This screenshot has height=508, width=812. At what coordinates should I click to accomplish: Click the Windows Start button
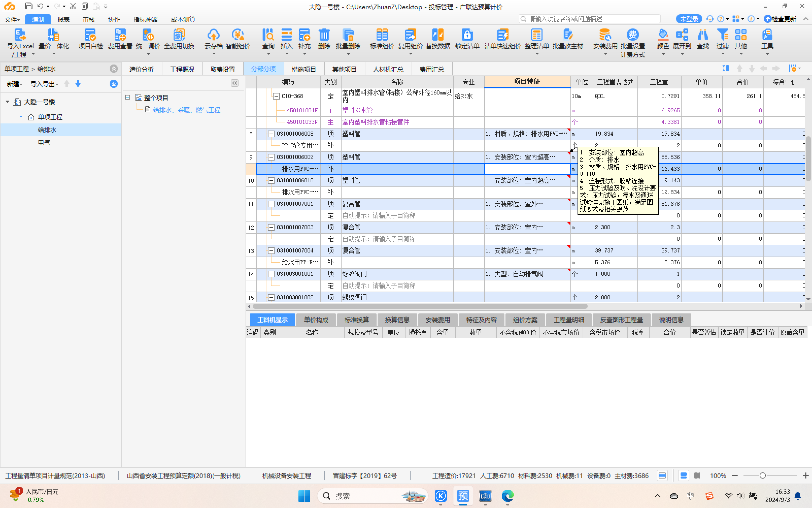pyautogui.click(x=304, y=496)
